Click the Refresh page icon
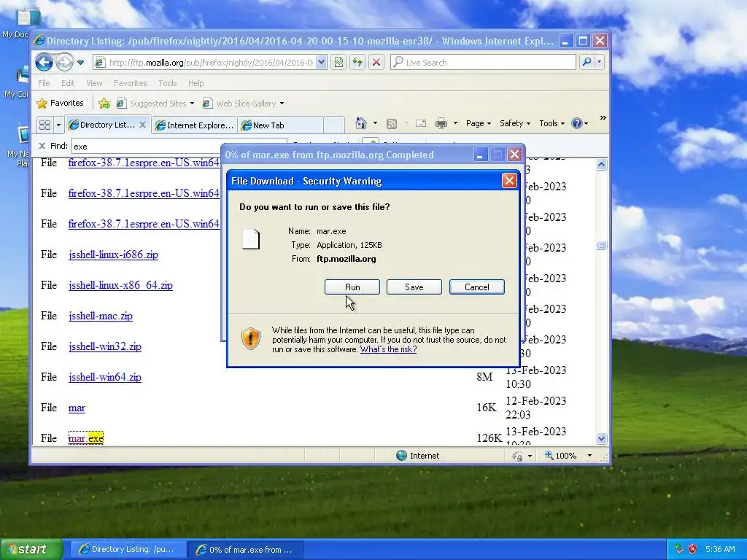Screen dimensions: 747x560 point(357,63)
